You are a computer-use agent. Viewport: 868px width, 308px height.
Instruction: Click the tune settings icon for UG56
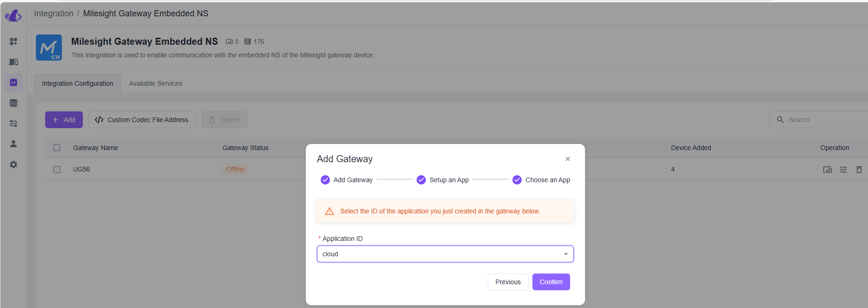coord(843,170)
